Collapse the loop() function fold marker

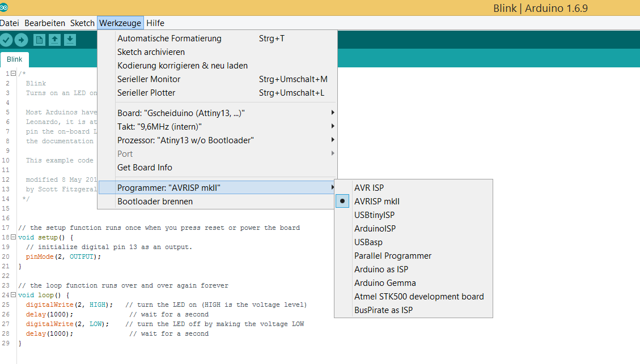[13, 295]
